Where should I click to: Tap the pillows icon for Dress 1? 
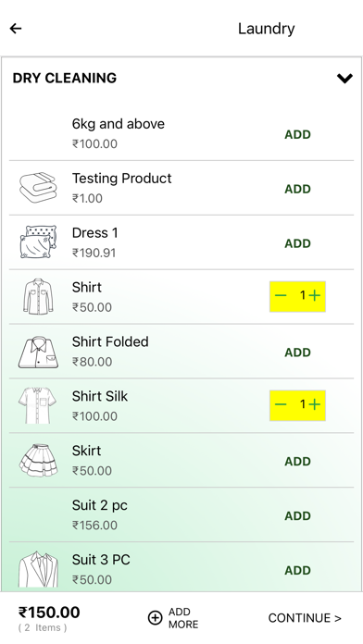38,241
